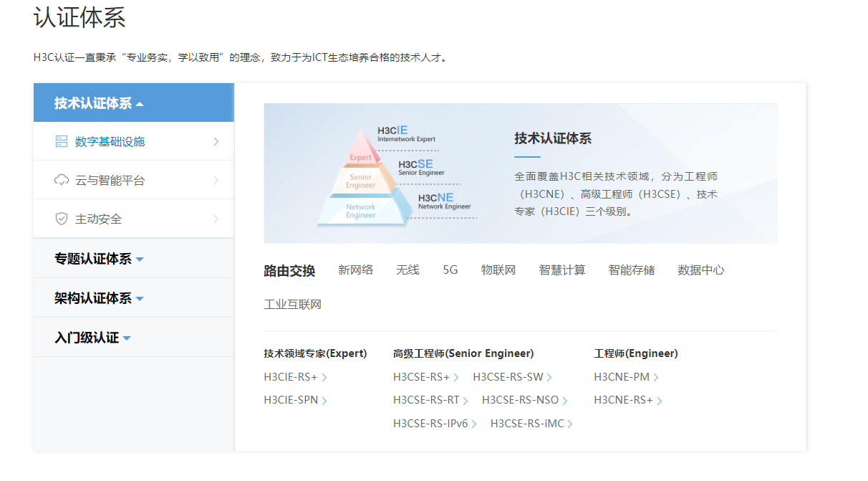Click the 工程师(Engineer) column heading
The width and height of the screenshot is (868, 481).
(x=636, y=353)
